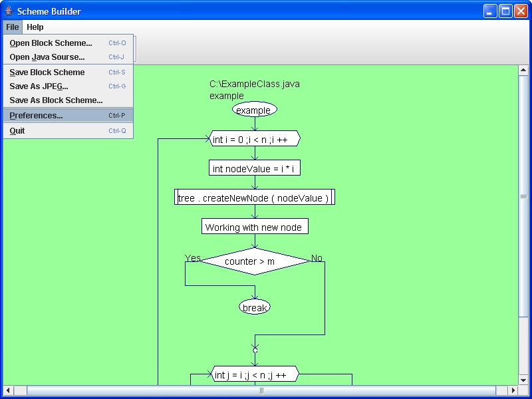Click the horizontal scrollbar left arrow
Screen dimensions: 532x399
8,390
